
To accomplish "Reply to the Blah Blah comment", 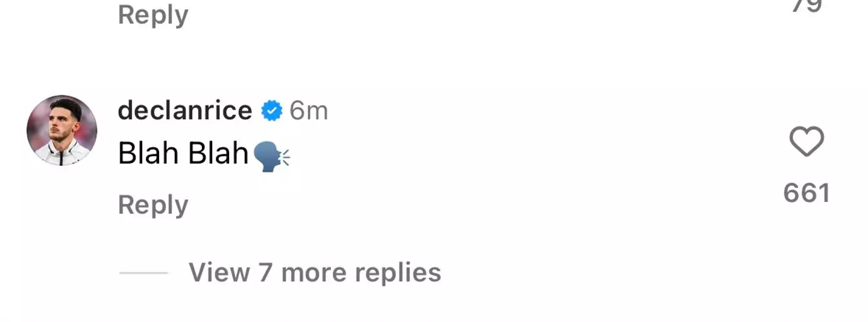I will pos(153,205).
